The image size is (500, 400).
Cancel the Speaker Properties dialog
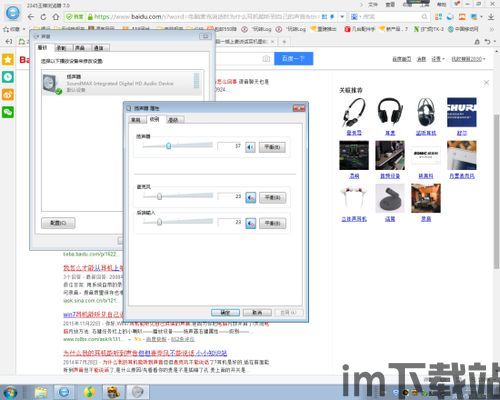click(x=257, y=313)
